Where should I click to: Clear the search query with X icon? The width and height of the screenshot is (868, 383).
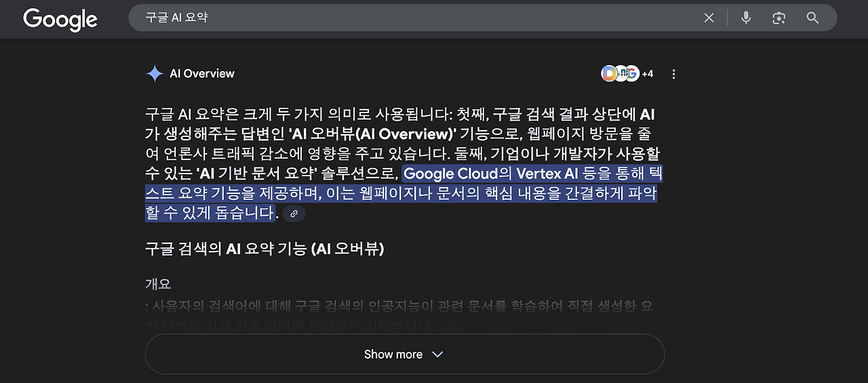tap(709, 18)
